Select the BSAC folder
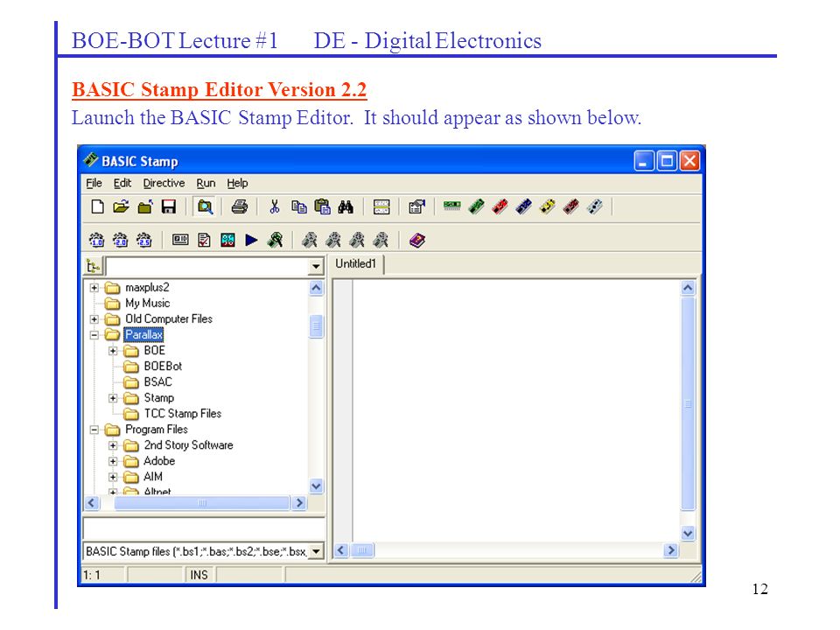 [x=158, y=382]
